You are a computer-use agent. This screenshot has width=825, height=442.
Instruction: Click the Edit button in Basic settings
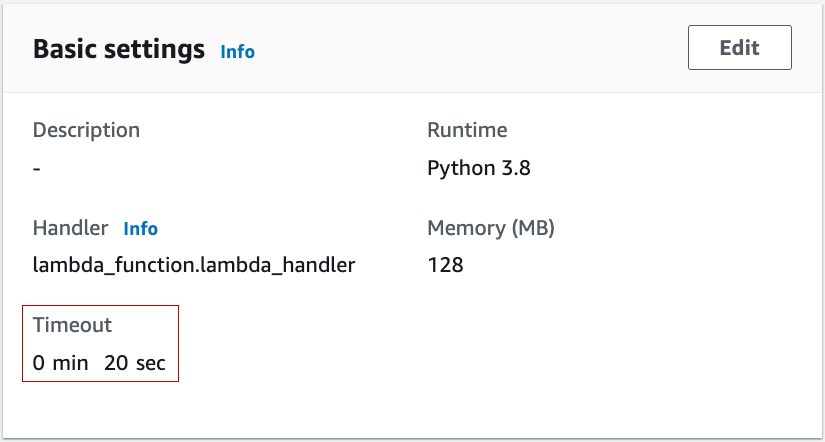739,47
